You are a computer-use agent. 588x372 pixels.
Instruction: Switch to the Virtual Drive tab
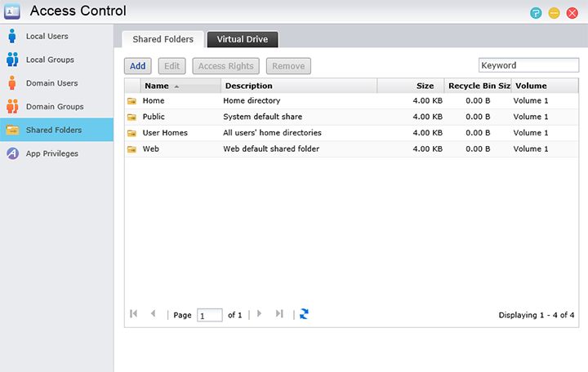point(243,39)
